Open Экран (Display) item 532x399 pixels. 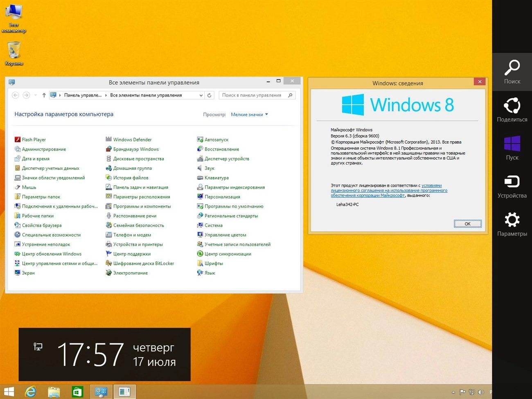click(25, 273)
